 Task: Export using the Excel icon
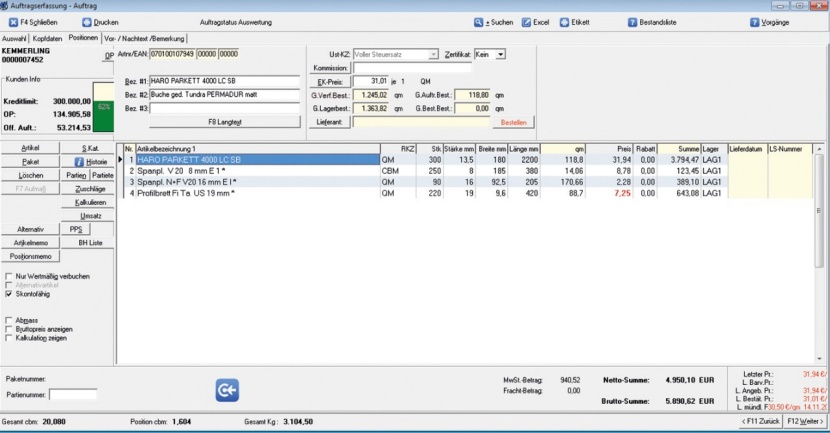pyautogui.click(x=526, y=21)
